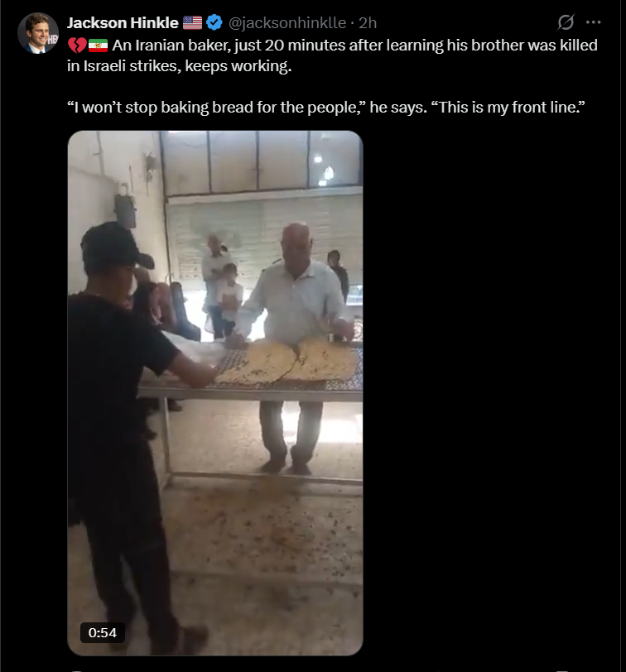Open the three-dot more options menu

pos(594,22)
